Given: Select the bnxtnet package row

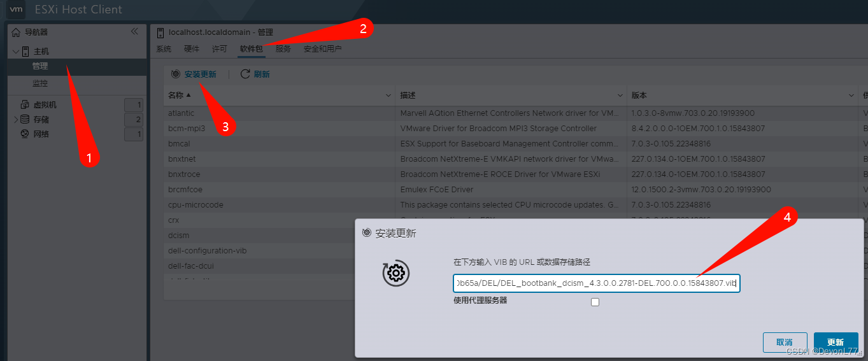Looking at the screenshot, I should tap(515, 159).
